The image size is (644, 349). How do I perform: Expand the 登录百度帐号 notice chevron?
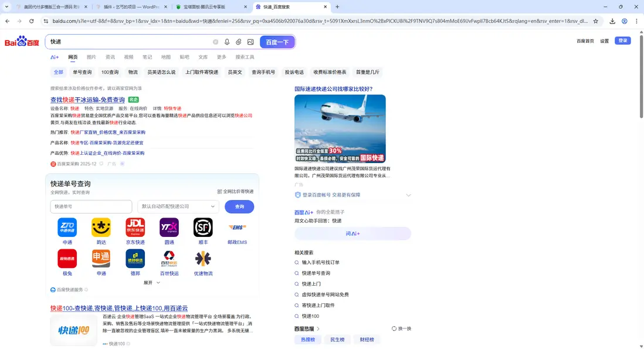point(408,195)
